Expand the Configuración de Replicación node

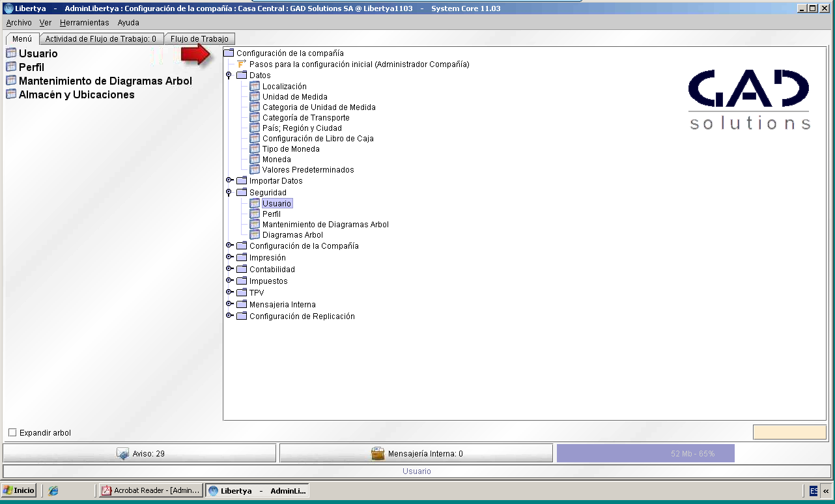click(x=229, y=316)
